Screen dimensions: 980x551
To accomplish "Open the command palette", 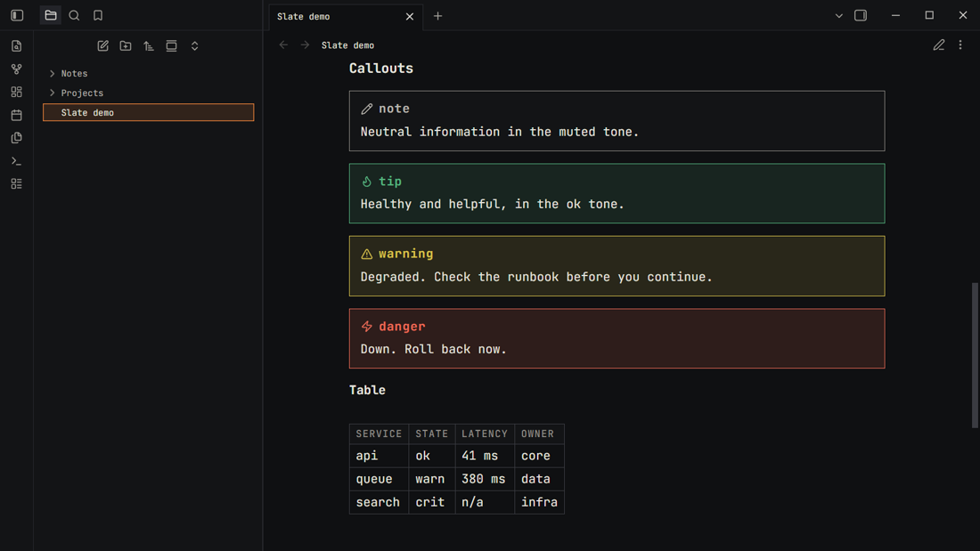I will click(17, 161).
